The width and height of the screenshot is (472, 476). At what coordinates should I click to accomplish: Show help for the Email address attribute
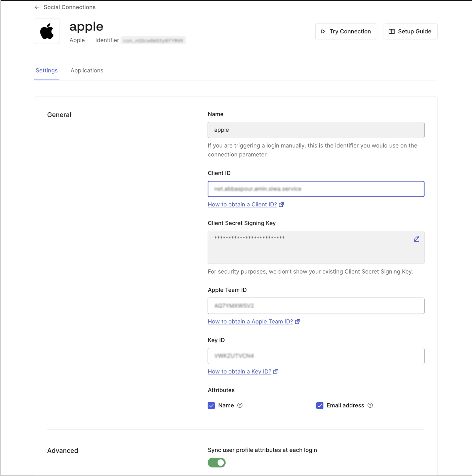(370, 405)
